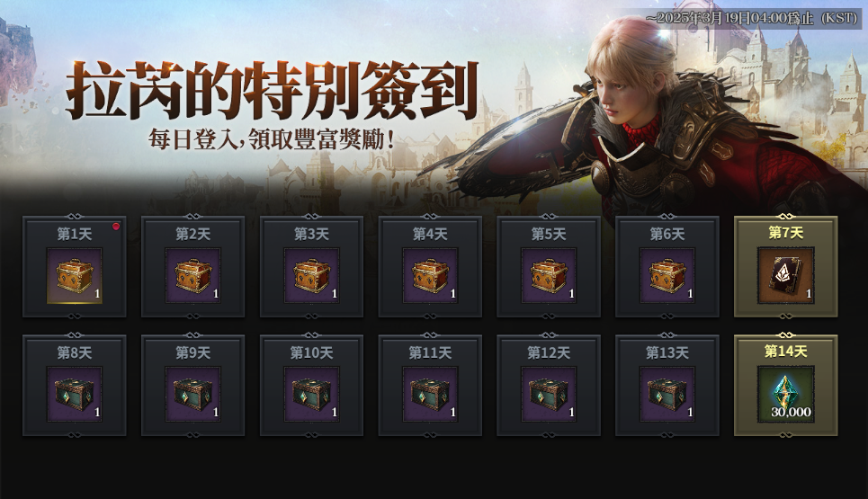Select the 第9天 teal chest icon
The height and width of the screenshot is (499, 868).
coord(192,394)
